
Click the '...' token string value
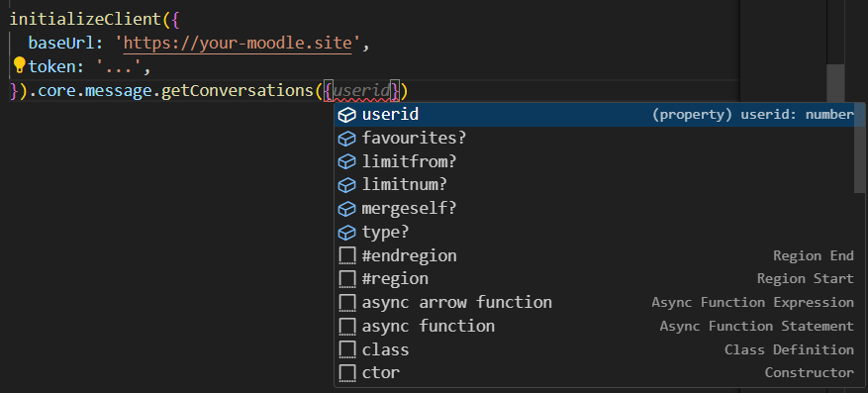119,67
